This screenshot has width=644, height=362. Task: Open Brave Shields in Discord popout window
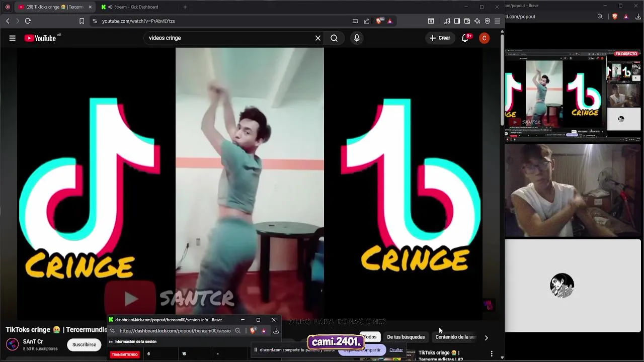coord(615,17)
